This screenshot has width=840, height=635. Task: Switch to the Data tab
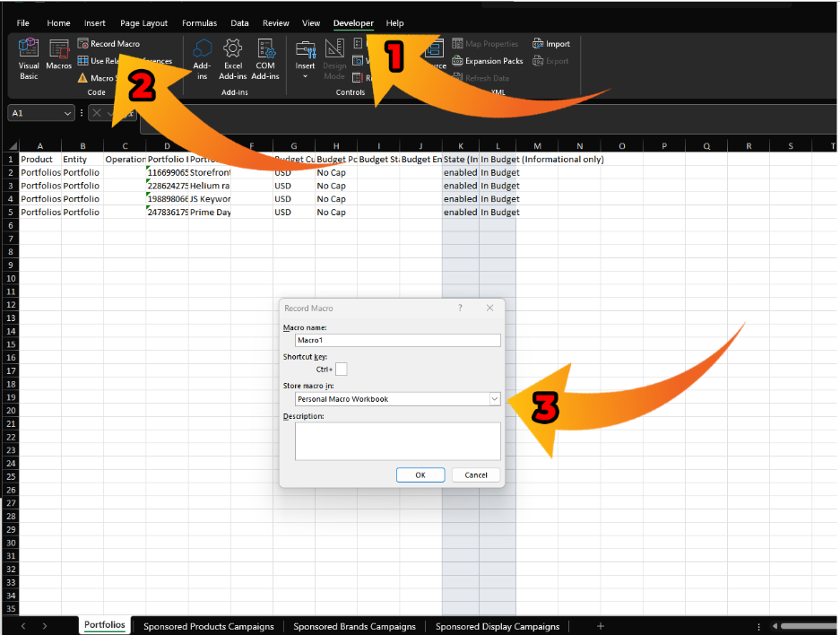[239, 23]
